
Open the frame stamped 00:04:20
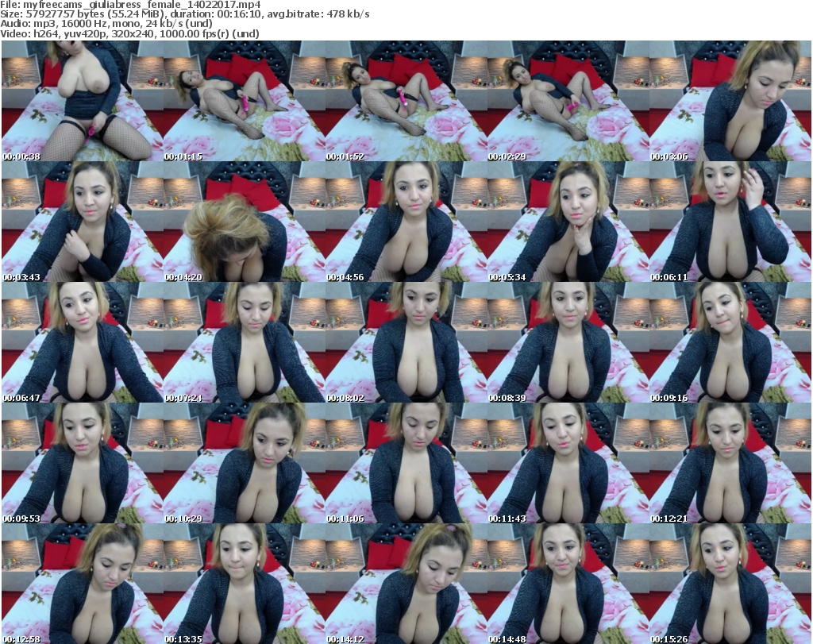click(x=245, y=222)
